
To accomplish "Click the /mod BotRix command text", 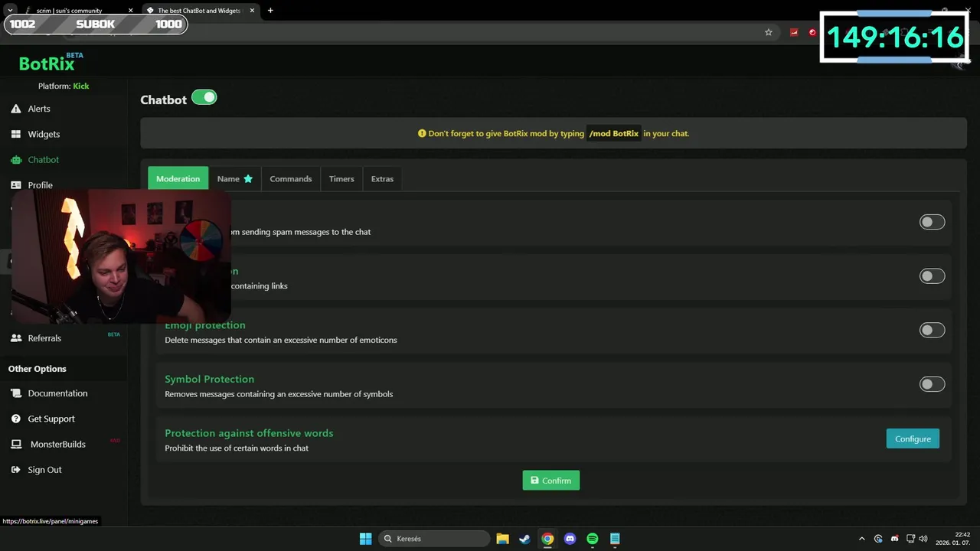I will click(x=613, y=133).
